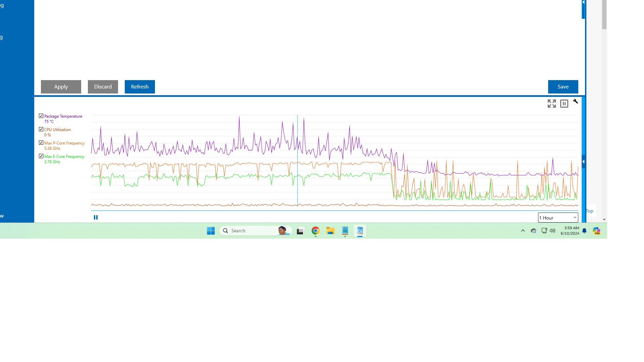
Task: Uncheck Max E-Core Frequency
Action: tap(41, 156)
